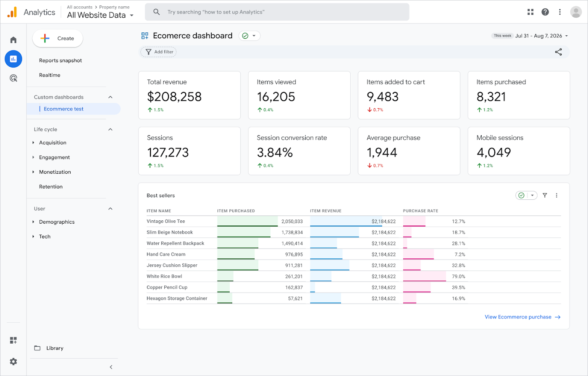Sort by the PURCHASE RATE column header

420,211
